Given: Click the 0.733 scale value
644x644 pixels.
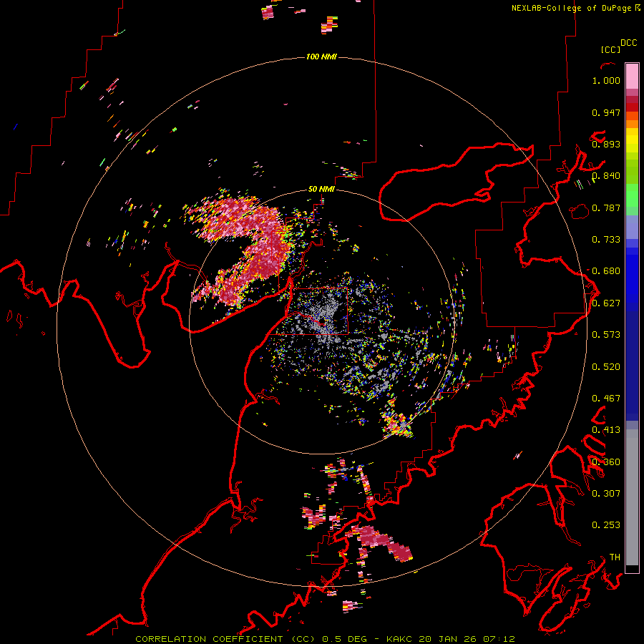Looking at the screenshot, I should coord(606,240).
